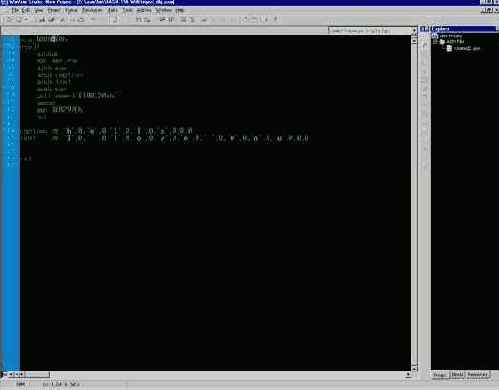Click the Undo arrow icon in toolbar
This screenshot has width=499, height=390.
click(x=74, y=20)
